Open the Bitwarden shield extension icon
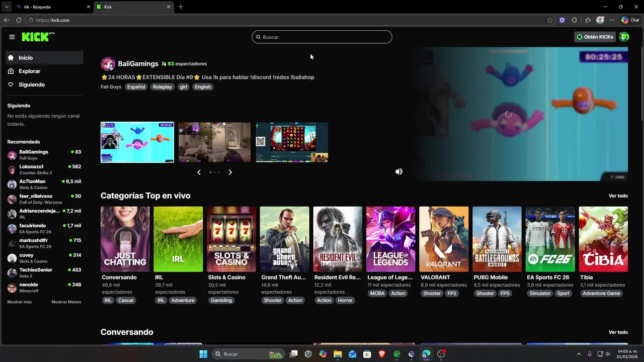This screenshot has height=362, width=644. pos(562,20)
